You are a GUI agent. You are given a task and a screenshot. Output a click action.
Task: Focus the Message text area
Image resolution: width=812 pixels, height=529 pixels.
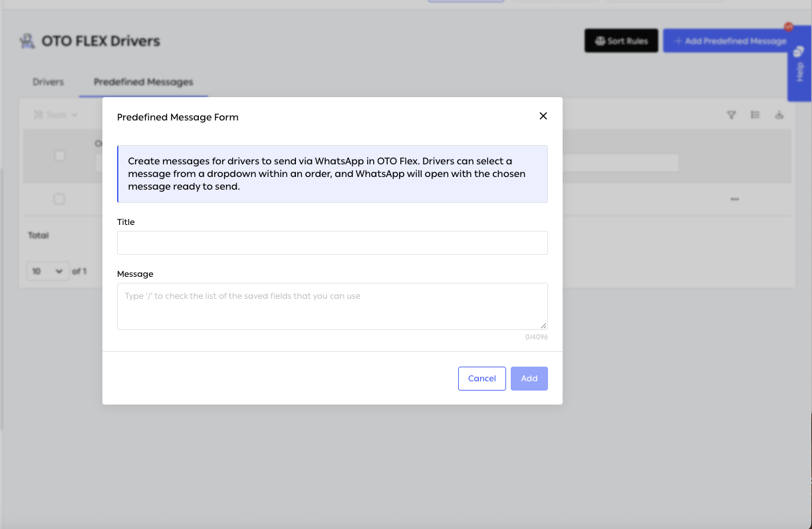(x=333, y=306)
